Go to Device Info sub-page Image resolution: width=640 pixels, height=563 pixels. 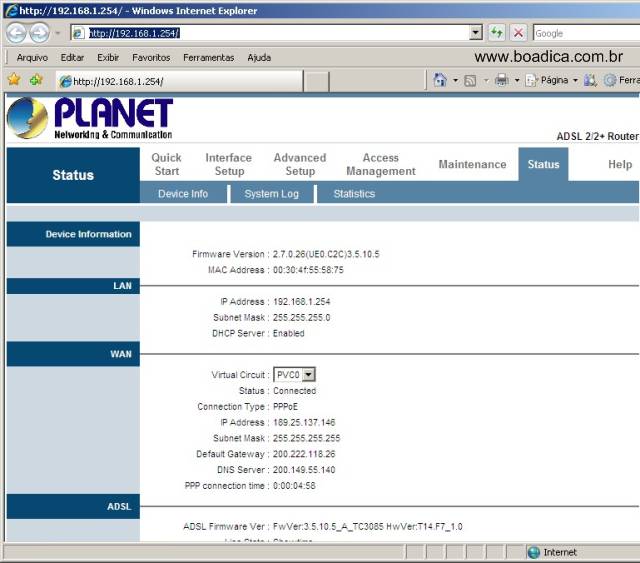[x=183, y=194]
